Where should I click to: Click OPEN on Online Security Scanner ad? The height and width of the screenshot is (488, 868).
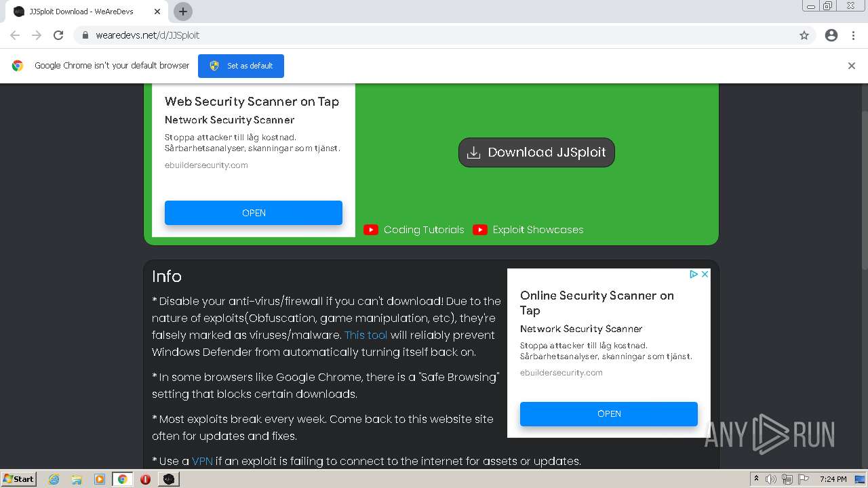[609, 414]
